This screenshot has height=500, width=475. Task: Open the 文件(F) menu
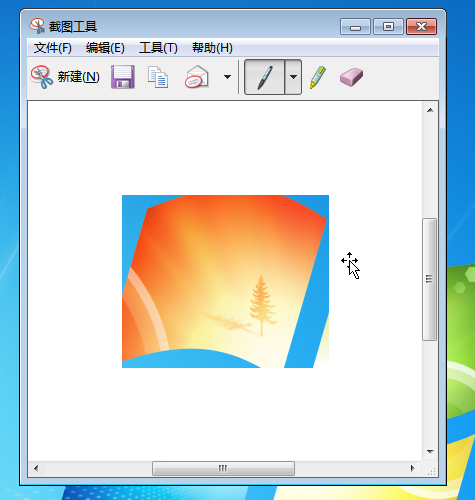pyautogui.click(x=53, y=48)
